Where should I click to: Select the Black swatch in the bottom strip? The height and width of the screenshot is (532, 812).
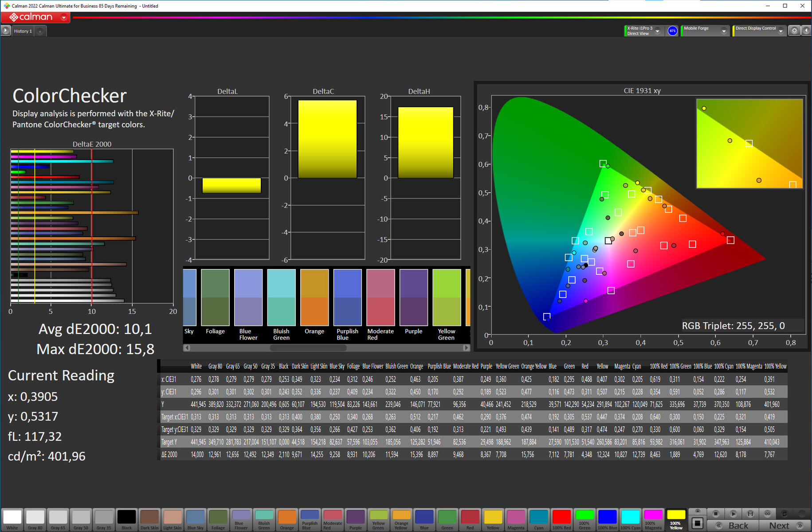coord(126,520)
